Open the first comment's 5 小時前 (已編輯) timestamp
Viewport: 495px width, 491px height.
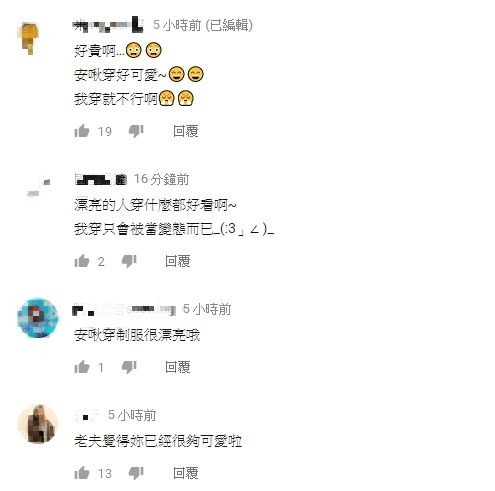tap(203, 25)
